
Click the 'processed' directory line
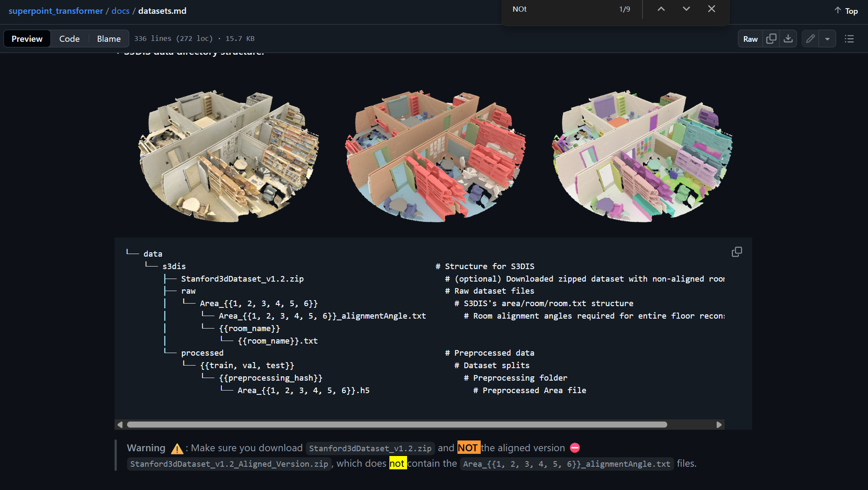[x=202, y=353]
